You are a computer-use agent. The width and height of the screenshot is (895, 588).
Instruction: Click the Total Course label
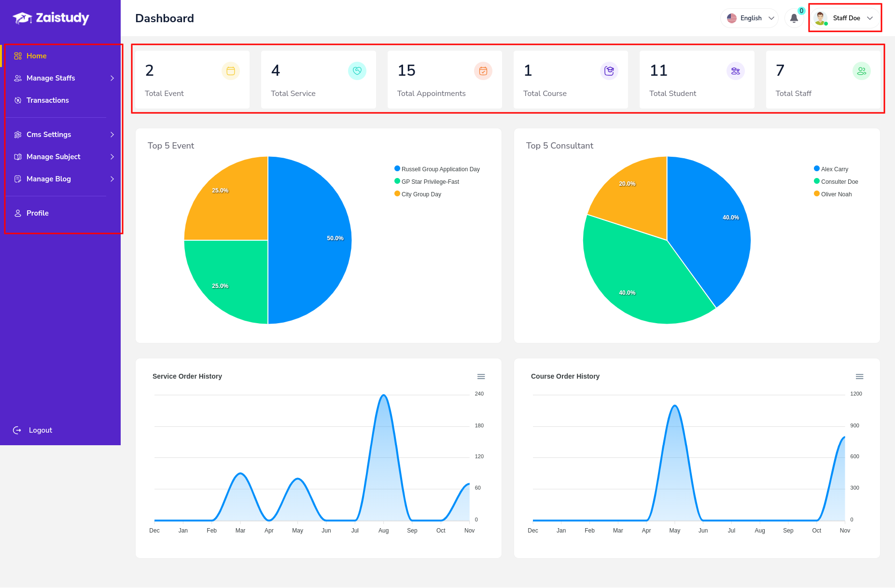(545, 94)
